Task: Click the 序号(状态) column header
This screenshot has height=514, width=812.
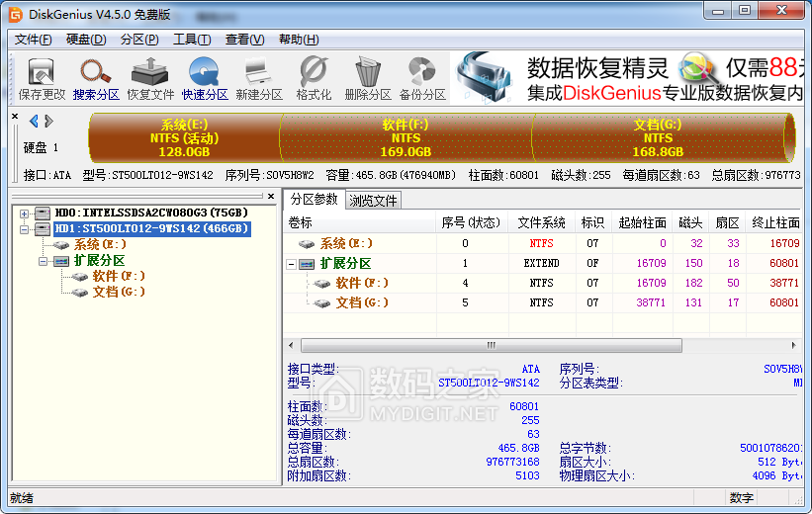Action: [x=471, y=222]
